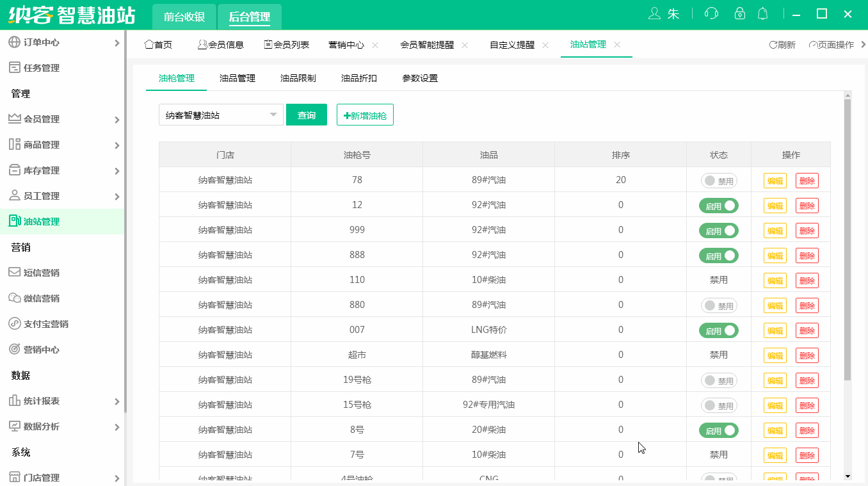This screenshot has width=868, height=486.
Task: Expand the 会员管理 sidebar menu
Action: point(38,118)
